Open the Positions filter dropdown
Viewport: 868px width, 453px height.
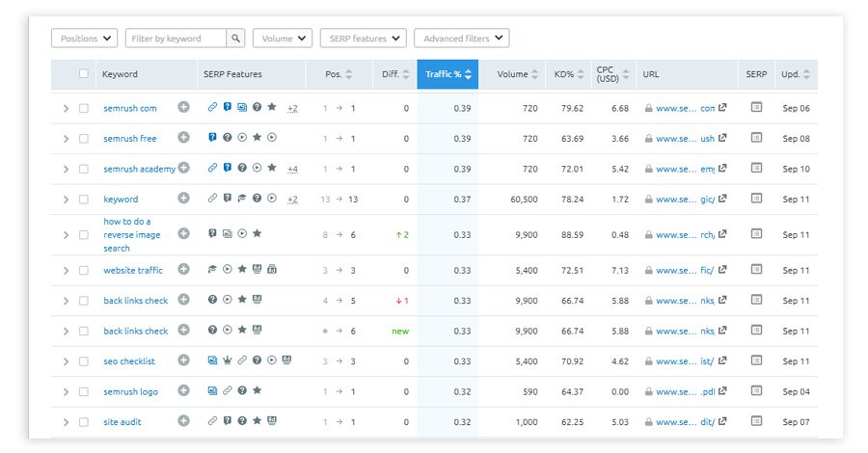click(x=84, y=39)
